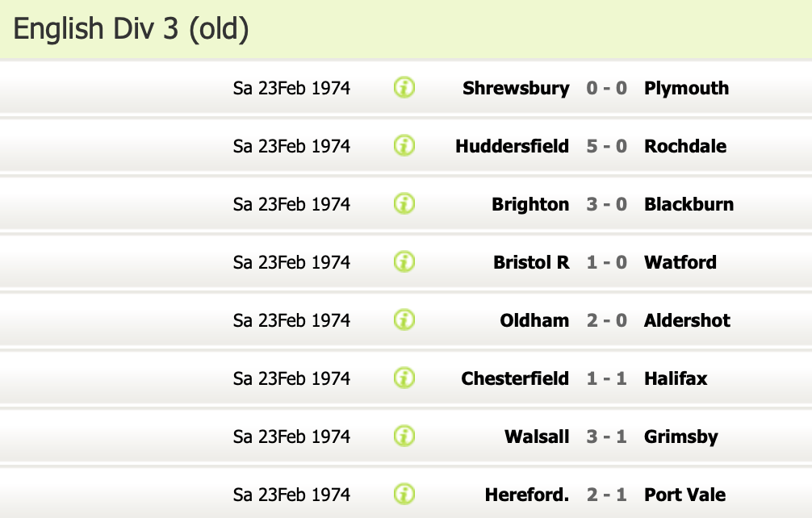Select Watford team name
The height and width of the screenshot is (518, 812).
click(x=680, y=262)
